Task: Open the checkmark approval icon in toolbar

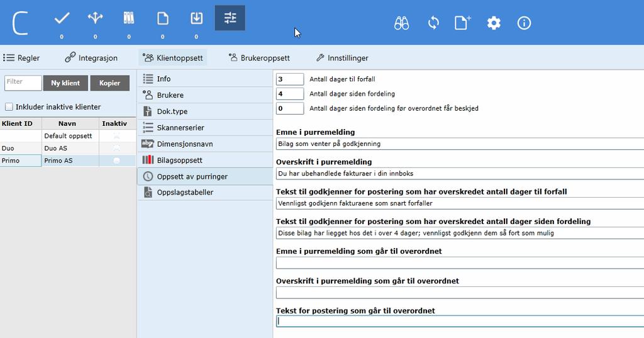Action: (62, 18)
